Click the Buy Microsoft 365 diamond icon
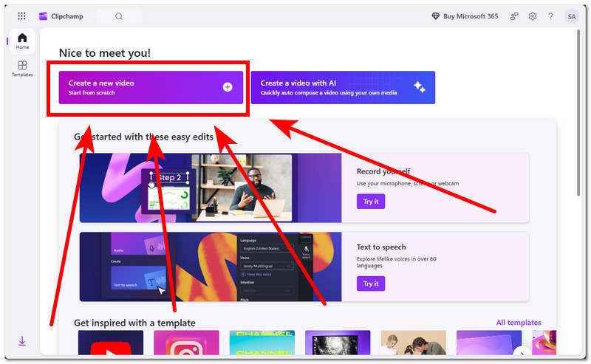Viewport: 591px width, 364px height. (x=435, y=16)
